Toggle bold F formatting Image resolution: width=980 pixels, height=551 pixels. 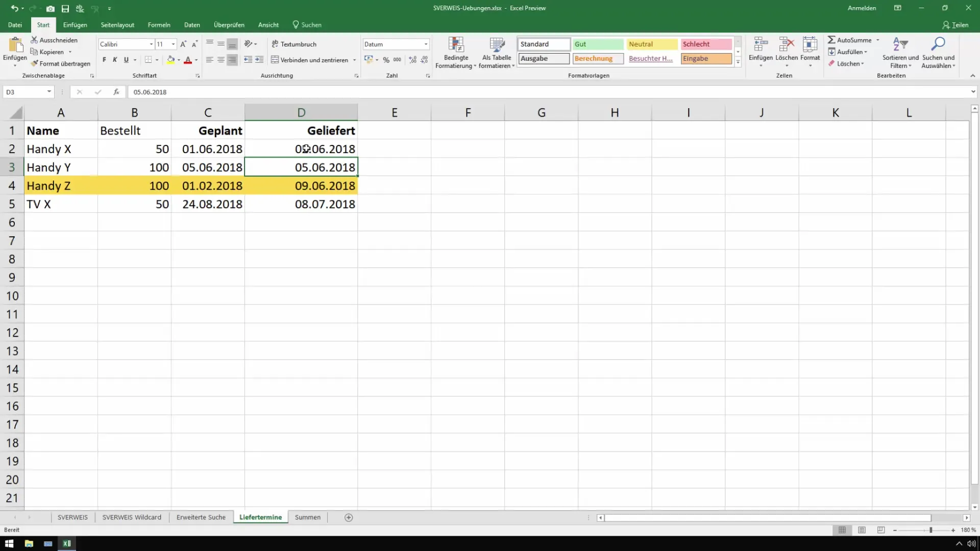104,60
